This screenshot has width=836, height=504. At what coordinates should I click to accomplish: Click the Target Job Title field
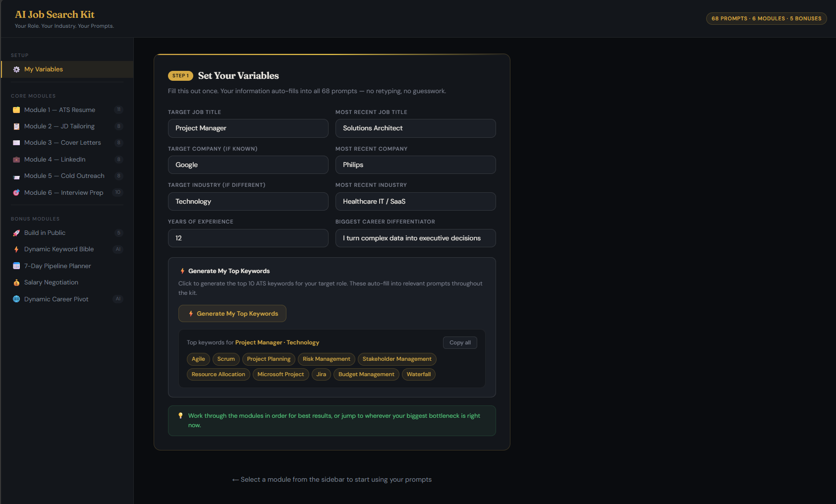click(x=248, y=128)
